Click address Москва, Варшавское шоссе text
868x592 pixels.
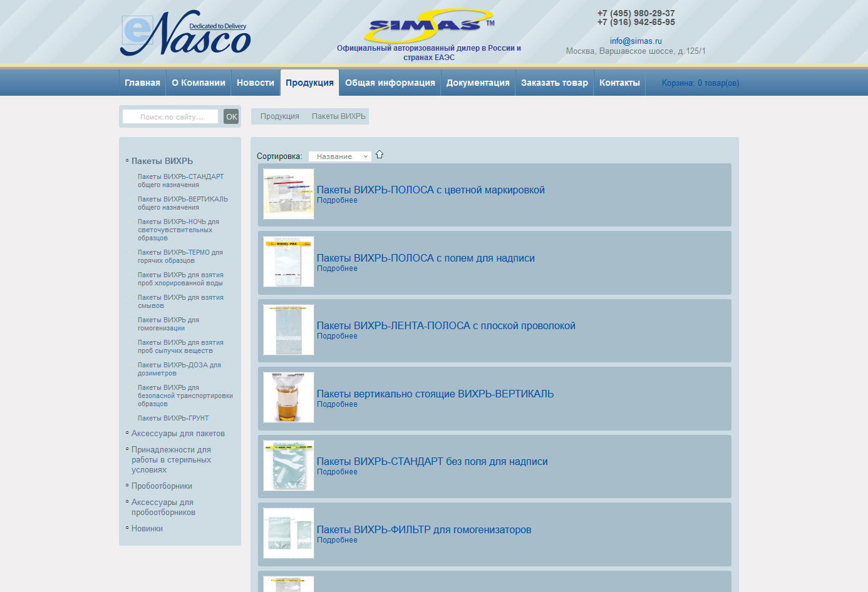tap(636, 51)
